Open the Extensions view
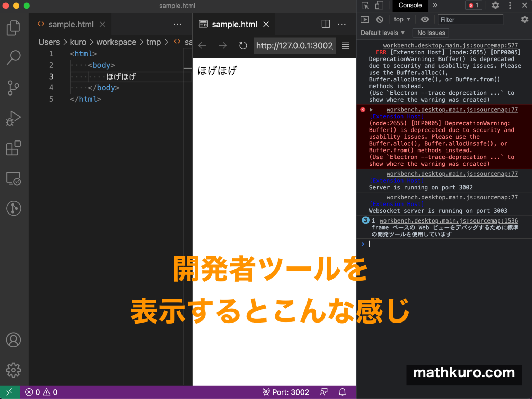The image size is (532, 399). click(x=13, y=148)
